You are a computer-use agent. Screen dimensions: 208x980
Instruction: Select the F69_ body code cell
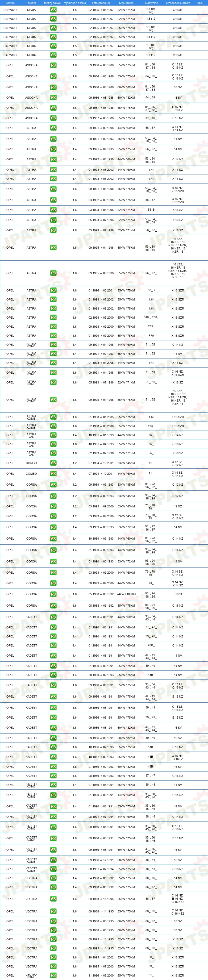click(x=151, y=326)
